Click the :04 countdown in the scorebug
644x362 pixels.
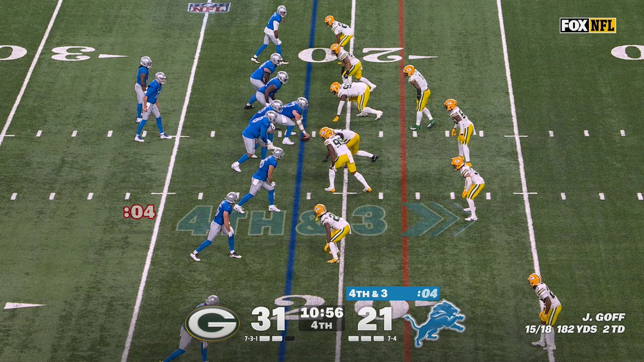click(428, 293)
